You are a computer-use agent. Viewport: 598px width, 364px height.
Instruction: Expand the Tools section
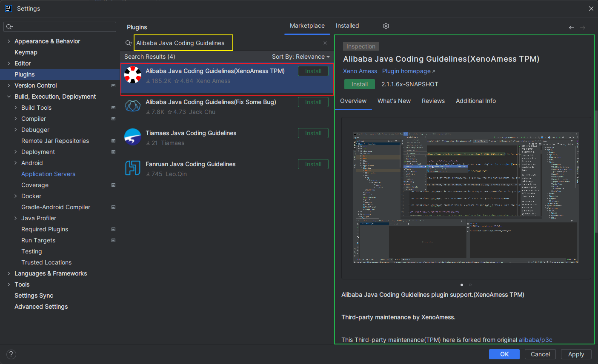click(x=9, y=284)
